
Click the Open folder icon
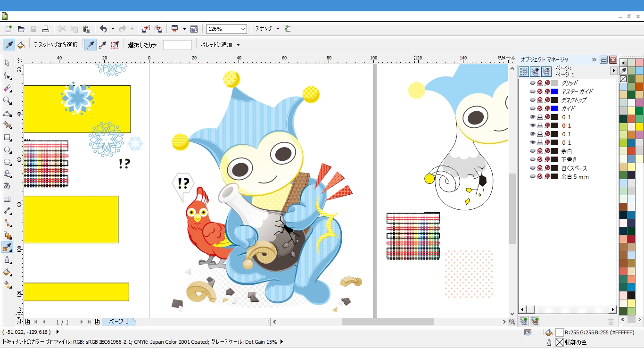pos(21,29)
